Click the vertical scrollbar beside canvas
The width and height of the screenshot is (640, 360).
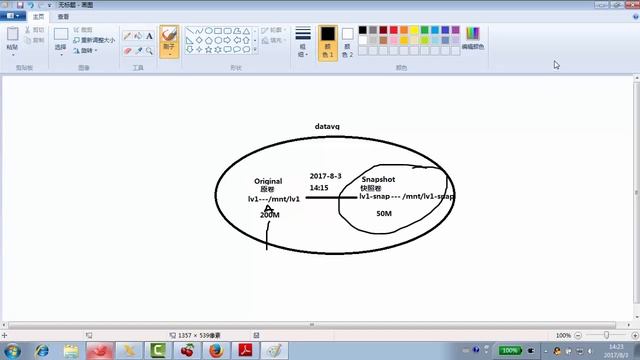[636, 192]
